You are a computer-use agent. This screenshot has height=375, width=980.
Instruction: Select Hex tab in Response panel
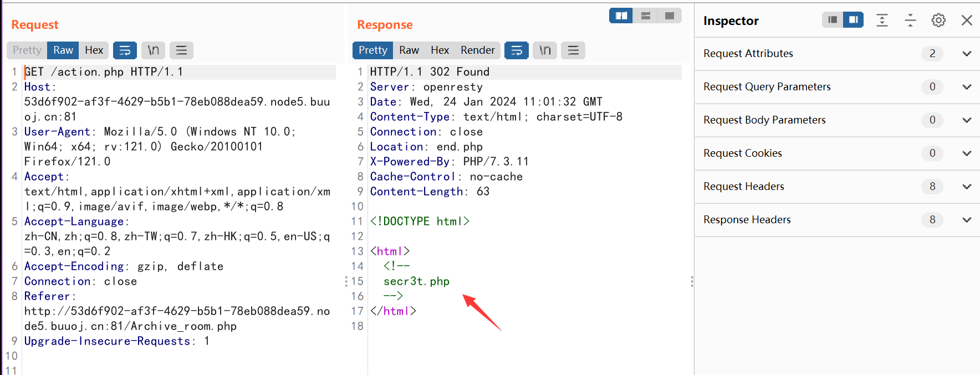(440, 50)
